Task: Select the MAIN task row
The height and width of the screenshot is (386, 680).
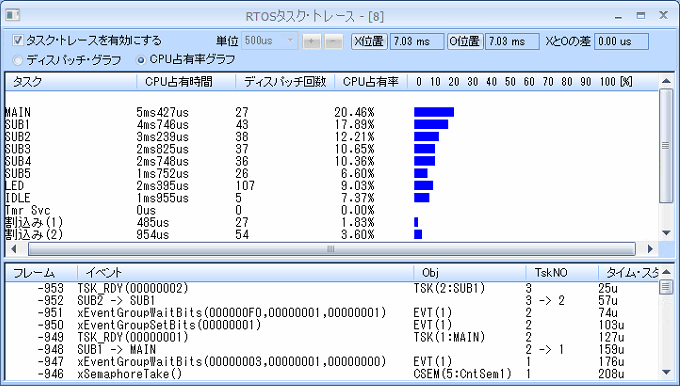Action: (x=332, y=112)
